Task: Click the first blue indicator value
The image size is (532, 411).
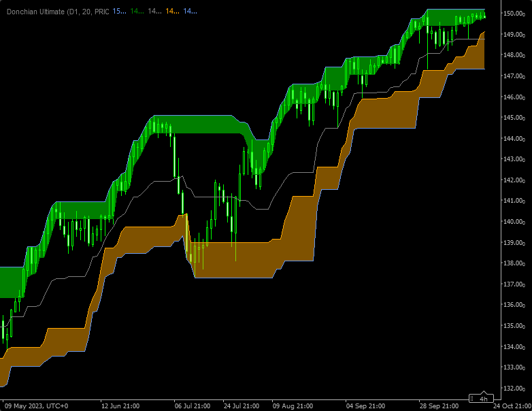Action: click(118, 12)
